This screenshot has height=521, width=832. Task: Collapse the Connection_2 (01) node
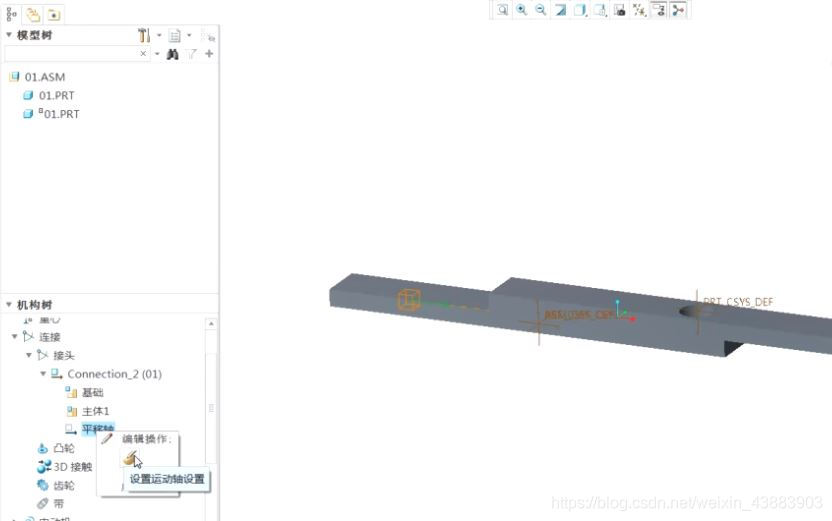(x=43, y=374)
